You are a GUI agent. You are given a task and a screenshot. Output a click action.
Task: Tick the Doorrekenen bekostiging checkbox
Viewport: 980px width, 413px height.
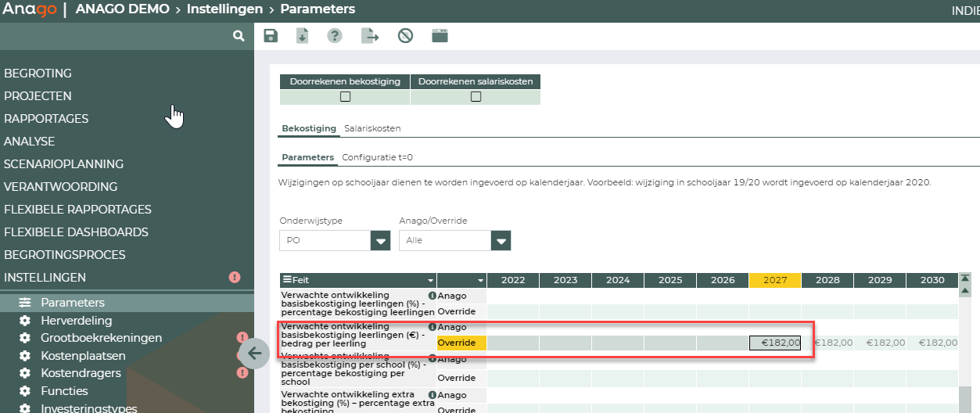click(x=345, y=97)
